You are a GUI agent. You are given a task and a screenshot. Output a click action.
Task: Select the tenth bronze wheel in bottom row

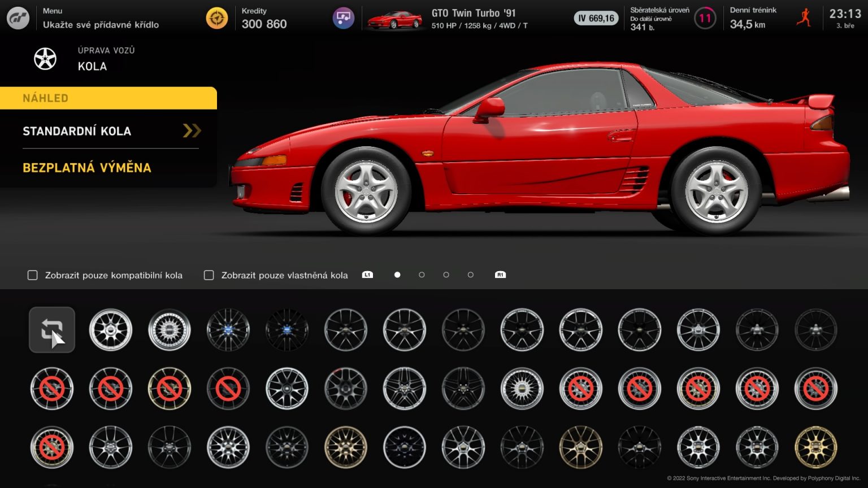coord(581,447)
